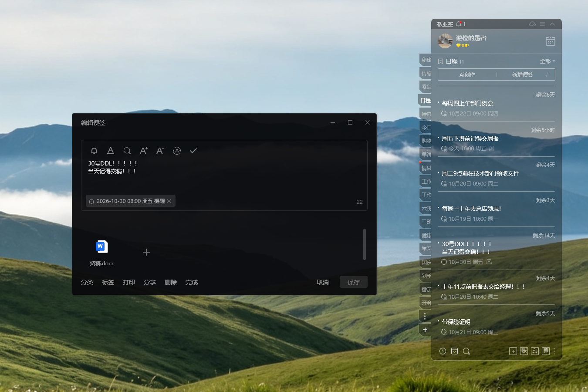The image size is (588, 392).
Task: Toggle the checkmark complete icon in editor toolbar
Action: pos(193,151)
